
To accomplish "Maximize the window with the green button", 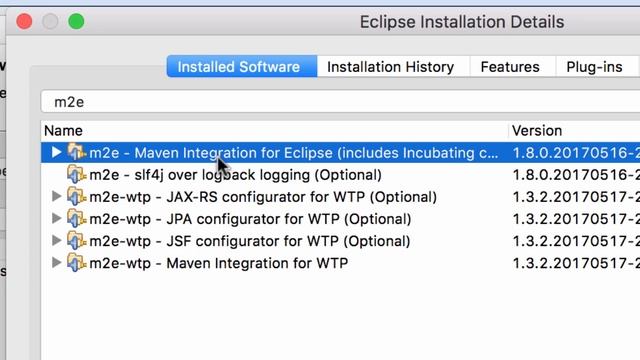I will coord(76,21).
